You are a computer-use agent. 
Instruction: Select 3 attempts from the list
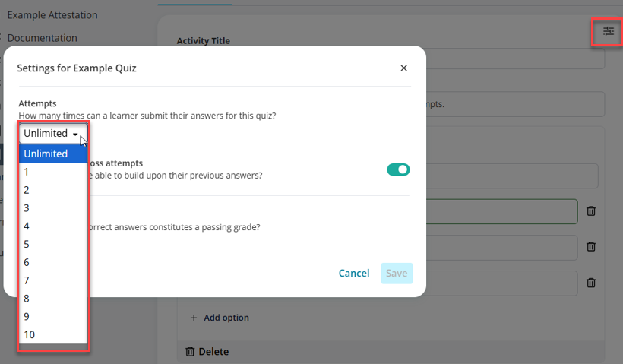(x=53, y=207)
